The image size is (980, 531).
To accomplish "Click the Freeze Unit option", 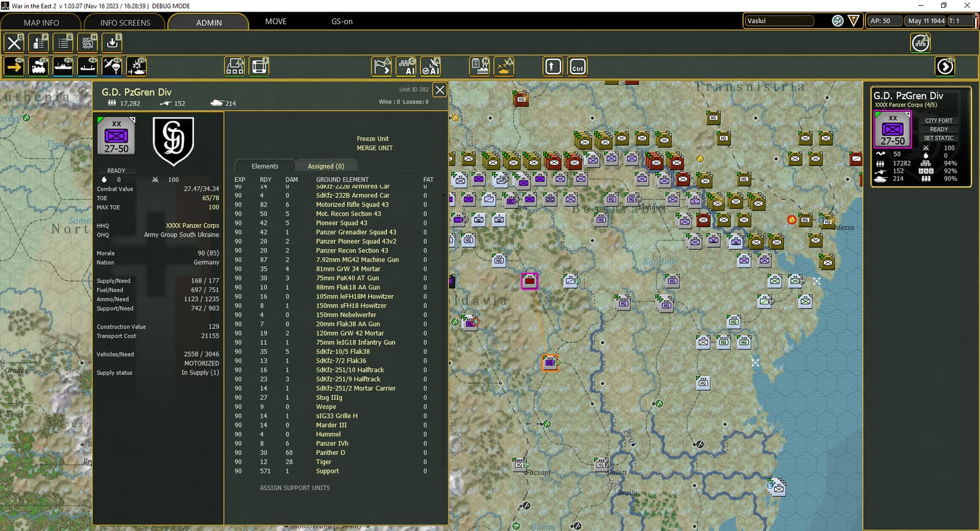I will pyautogui.click(x=373, y=139).
